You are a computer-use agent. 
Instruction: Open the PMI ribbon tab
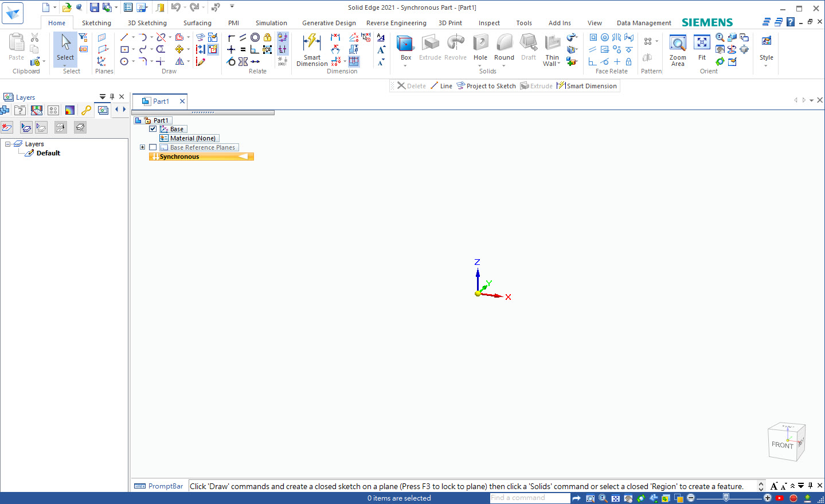(233, 23)
